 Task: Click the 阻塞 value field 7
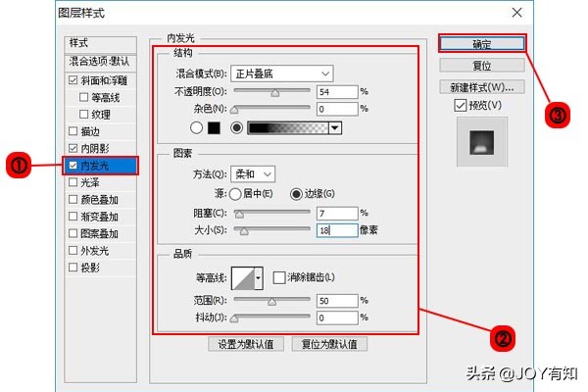[x=337, y=214]
